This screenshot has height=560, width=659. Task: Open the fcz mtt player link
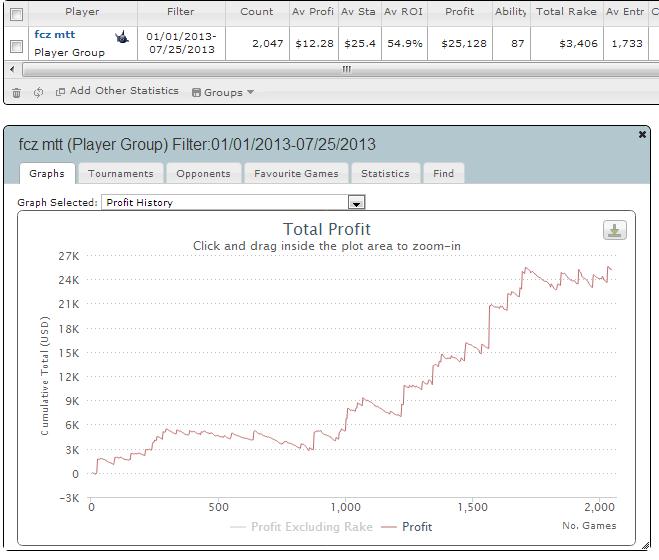[55, 34]
